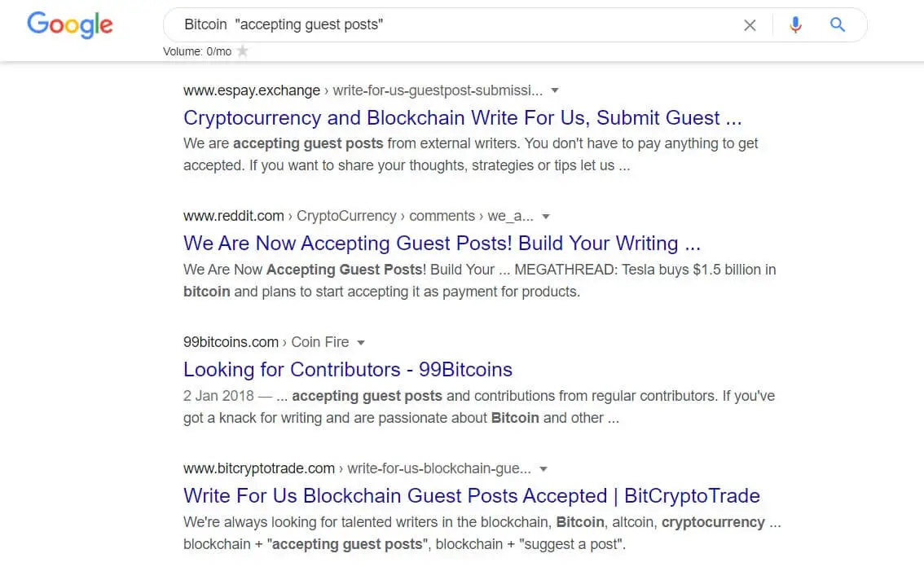Click the 99bitcoins.com breadcrumb URL
Viewport: 924px width, 580px height.
pos(231,342)
